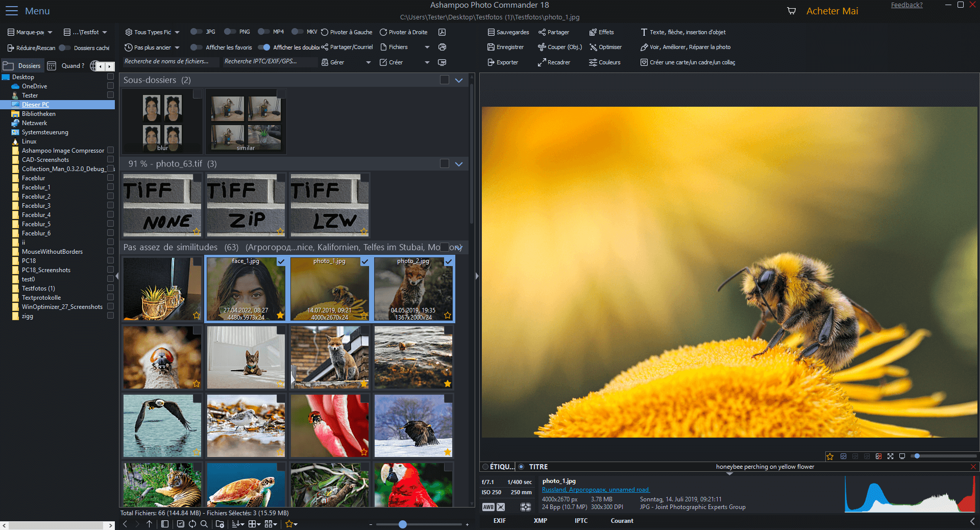Collapse the 91 % - photo_63.tif group chevron
This screenshot has width=980, height=530.
(x=459, y=164)
